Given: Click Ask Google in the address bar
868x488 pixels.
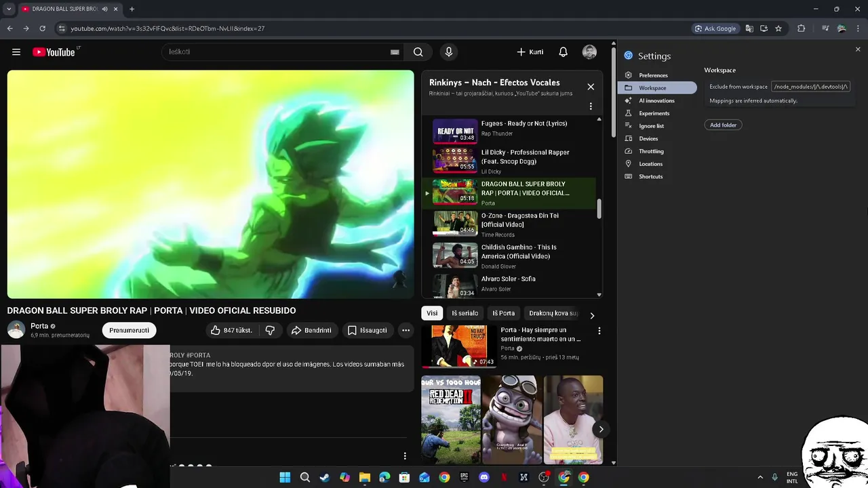Looking at the screenshot, I should click(715, 28).
